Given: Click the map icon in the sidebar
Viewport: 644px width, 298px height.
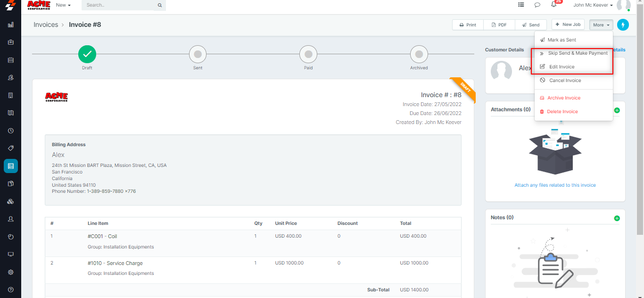Looking at the screenshot, I should (10, 113).
